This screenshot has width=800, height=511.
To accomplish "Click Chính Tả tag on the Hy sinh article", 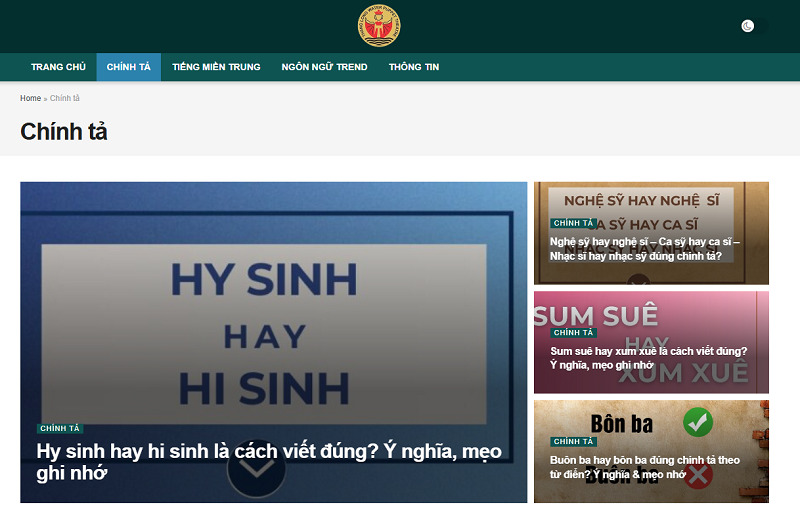I will 60,428.
